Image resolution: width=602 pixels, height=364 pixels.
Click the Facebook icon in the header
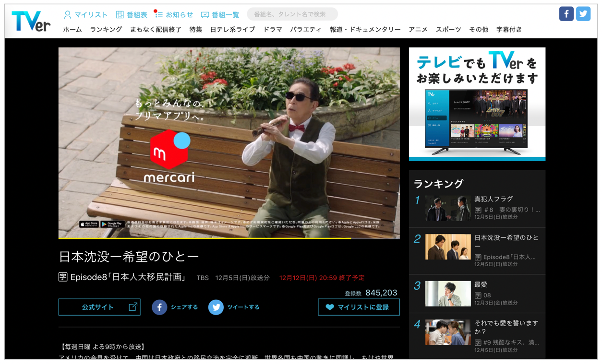(566, 14)
